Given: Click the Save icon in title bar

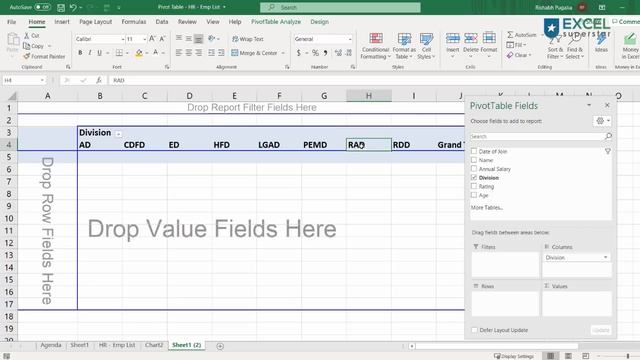Looking at the screenshot, I should coord(61,7).
